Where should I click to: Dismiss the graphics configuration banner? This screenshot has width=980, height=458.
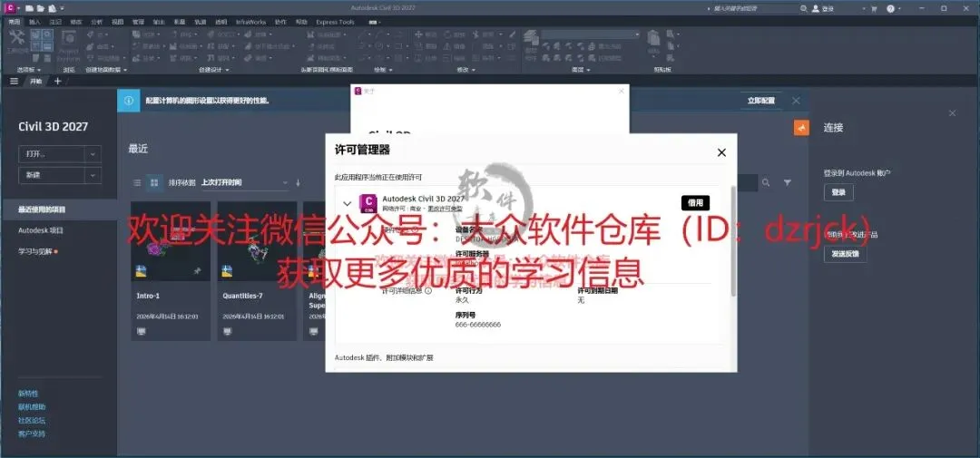[796, 101]
